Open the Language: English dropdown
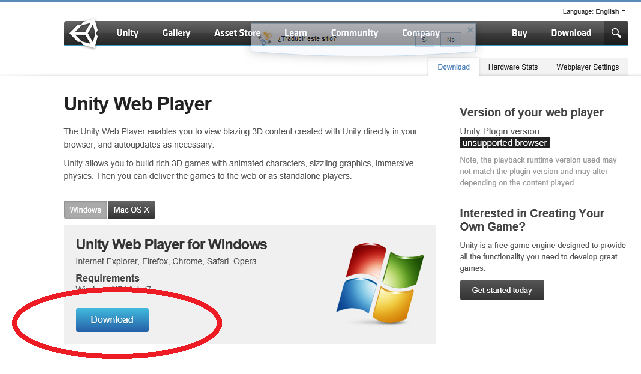Image resolution: width=641 pixels, height=374 pixels. [594, 11]
